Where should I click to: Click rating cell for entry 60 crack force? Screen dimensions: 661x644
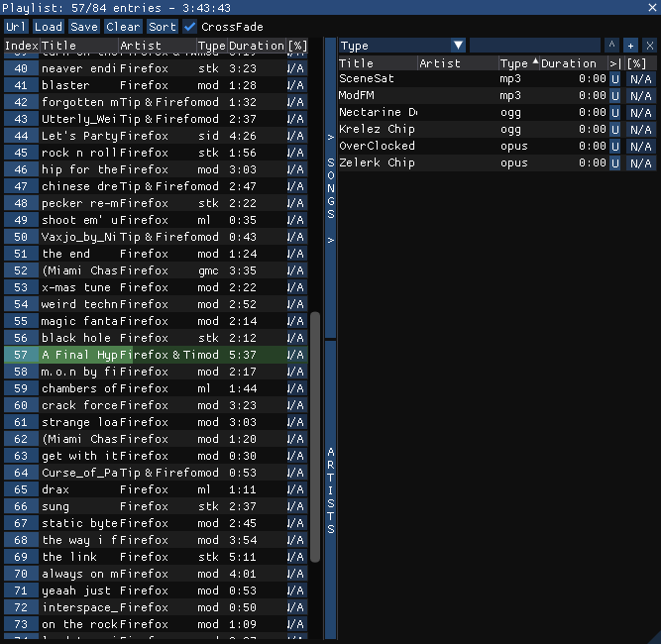297,405
